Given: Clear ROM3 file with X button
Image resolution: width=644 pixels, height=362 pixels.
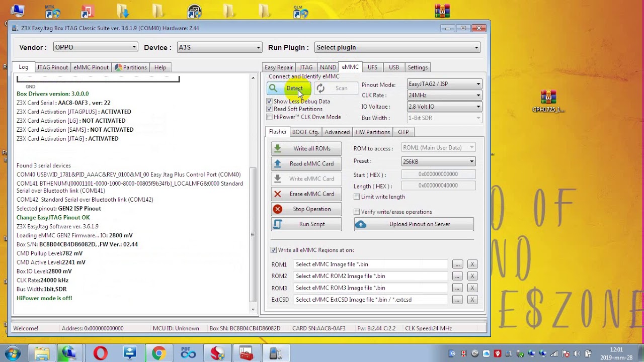Looking at the screenshot, I should coord(472,288).
